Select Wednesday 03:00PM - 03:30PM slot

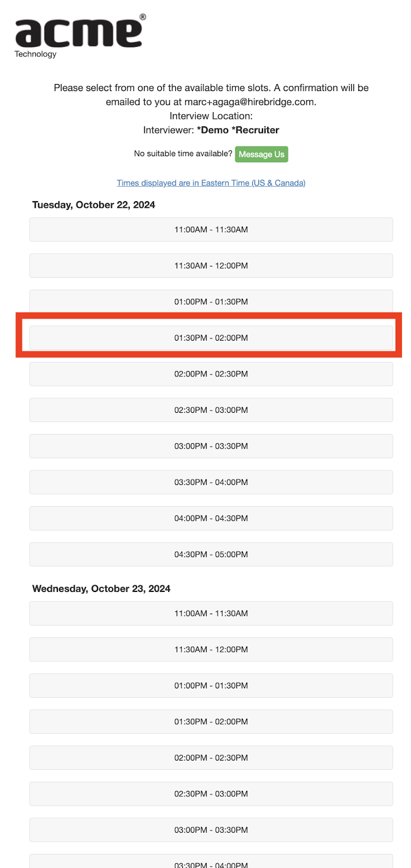coord(211,830)
